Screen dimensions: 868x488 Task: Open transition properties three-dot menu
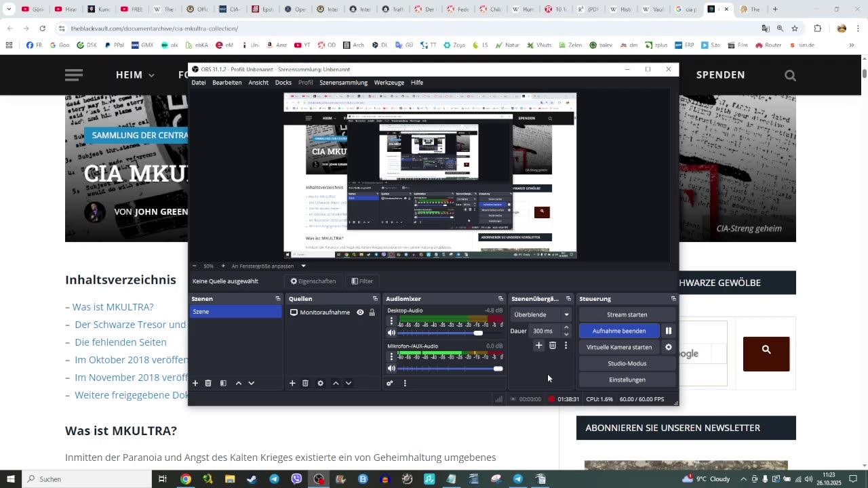(x=566, y=346)
